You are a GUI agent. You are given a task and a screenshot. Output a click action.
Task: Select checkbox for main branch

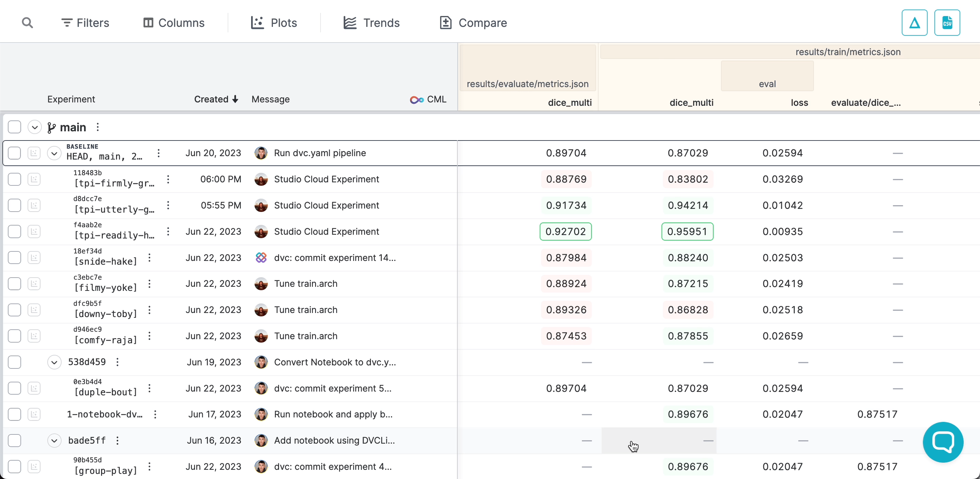(14, 127)
